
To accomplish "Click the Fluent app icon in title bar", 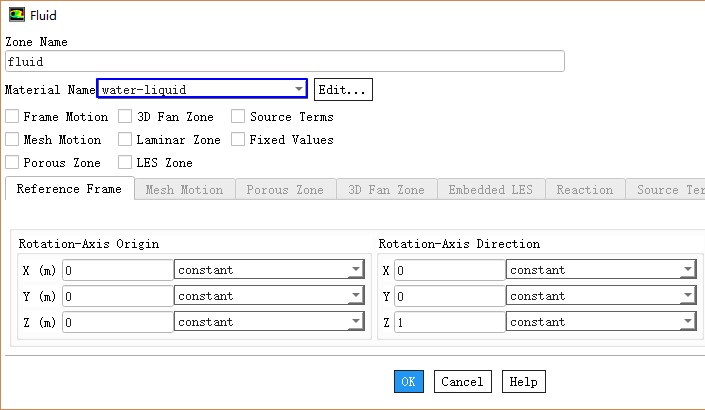I will [17, 15].
